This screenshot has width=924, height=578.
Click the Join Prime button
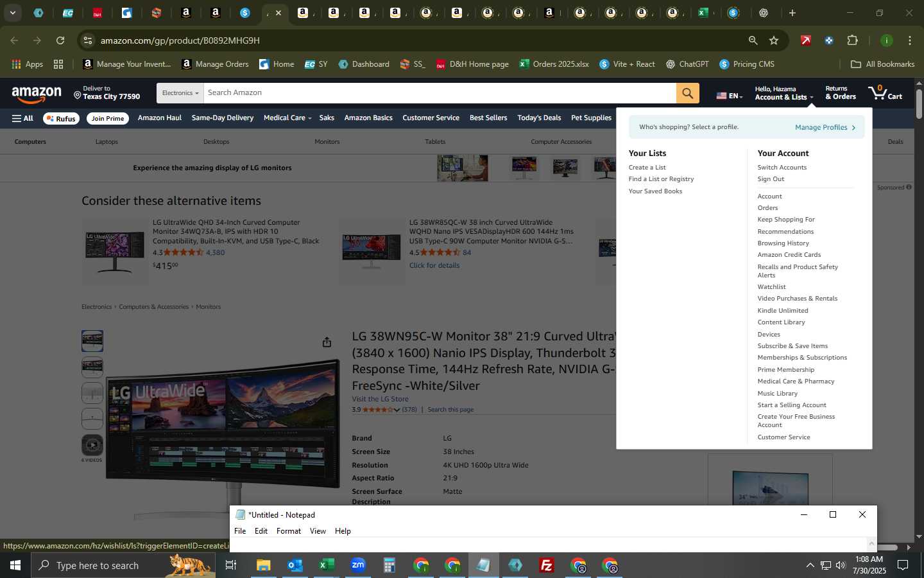[107, 118]
